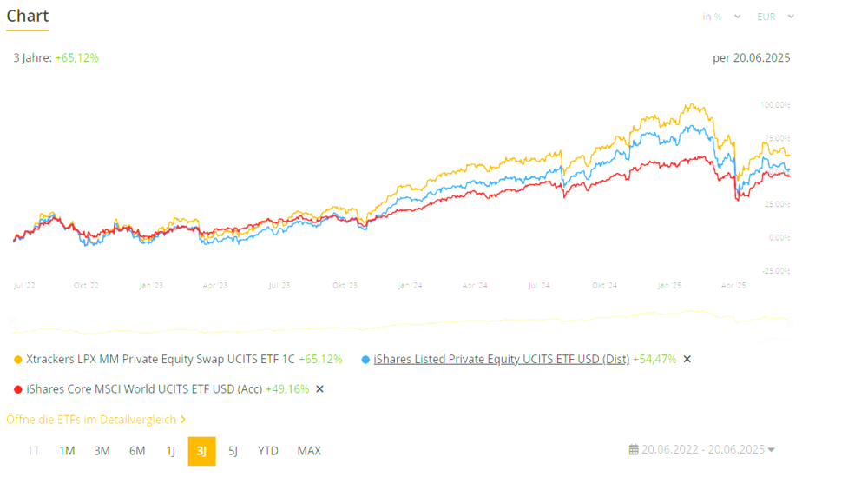Switch the chart to 5J range
Screen dimensions: 868x477
click(233, 451)
